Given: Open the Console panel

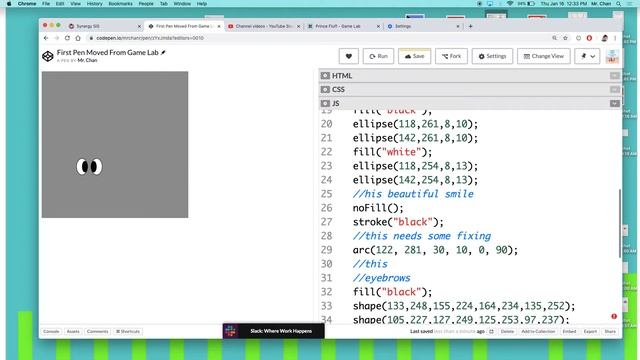Looking at the screenshot, I should click(51, 331).
